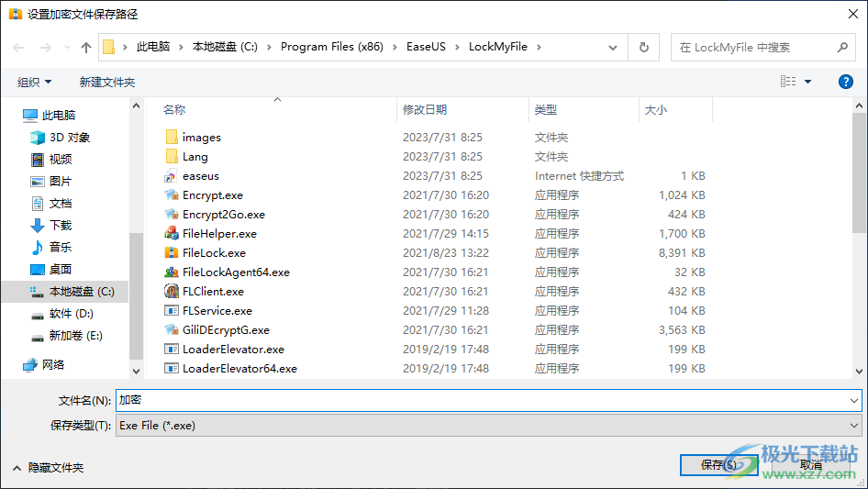Select the FileLockAgent64.exe file icon
Image resolution: width=868 pixels, height=489 pixels.
(171, 272)
